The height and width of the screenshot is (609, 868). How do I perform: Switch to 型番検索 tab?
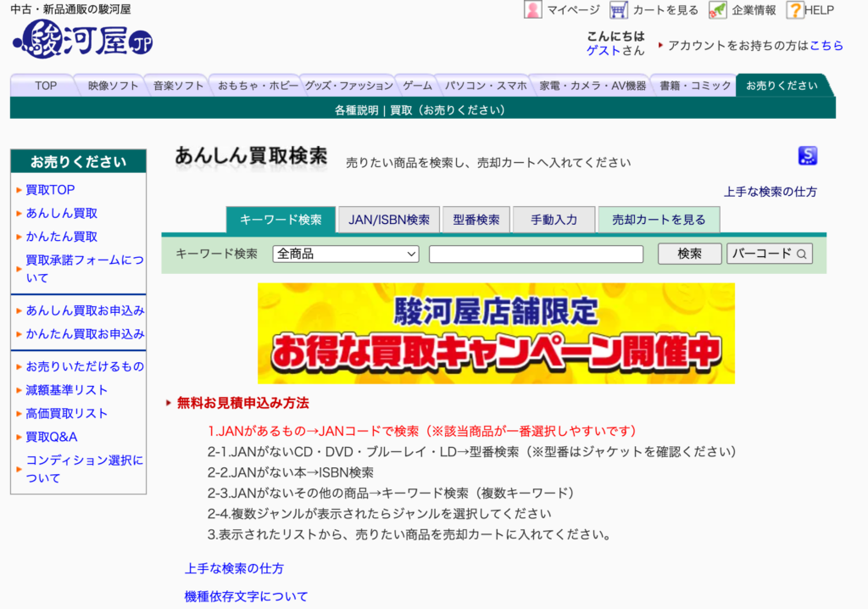pyautogui.click(x=476, y=220)
